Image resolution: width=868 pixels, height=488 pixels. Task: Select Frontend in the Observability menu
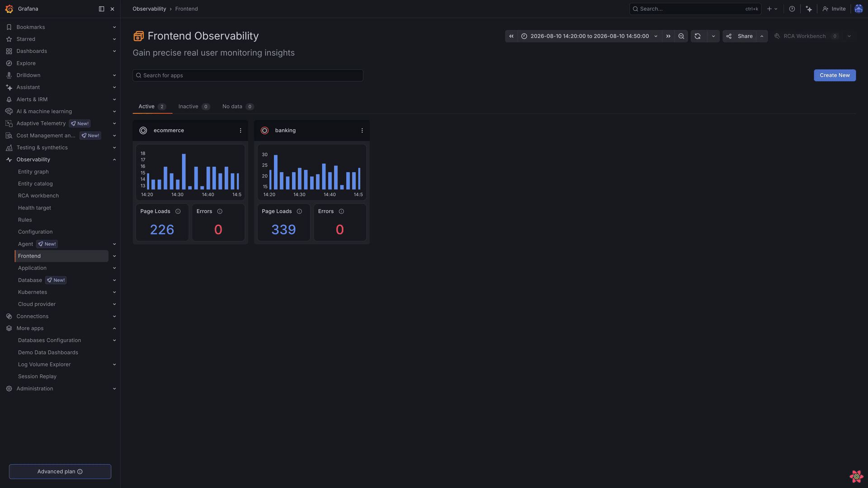[x=61, y=256]
